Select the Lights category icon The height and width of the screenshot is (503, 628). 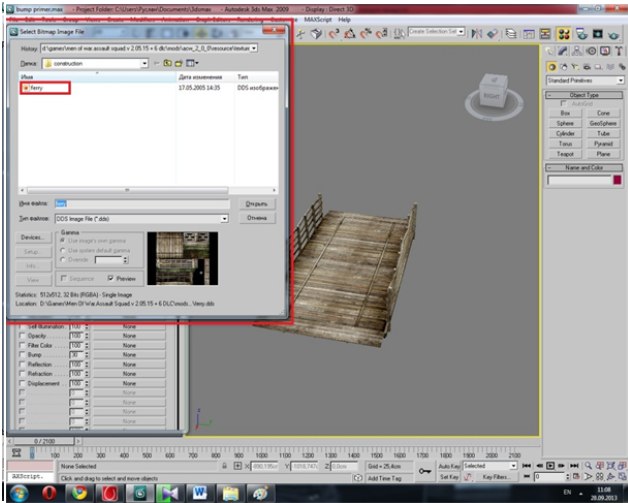pos(575,67)
